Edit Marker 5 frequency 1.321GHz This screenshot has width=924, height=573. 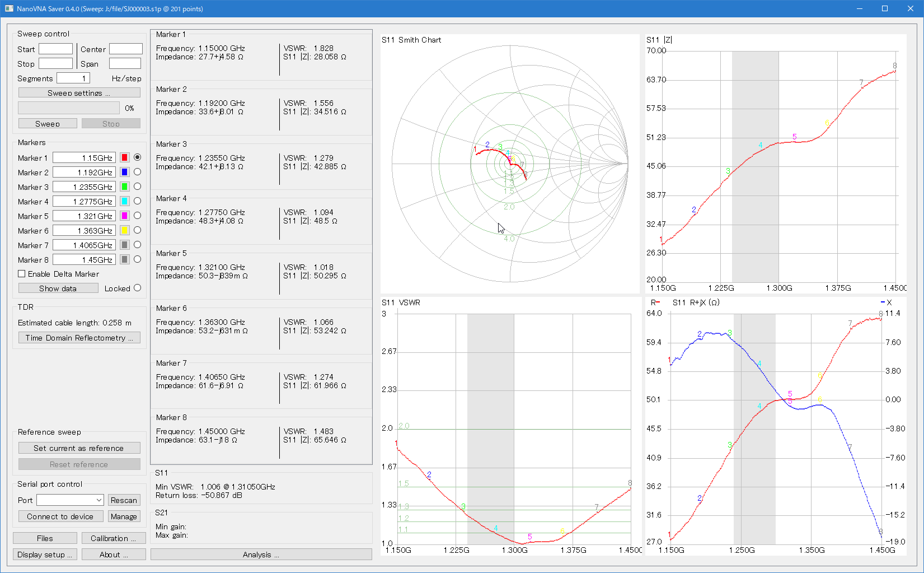tap(84, 216)
